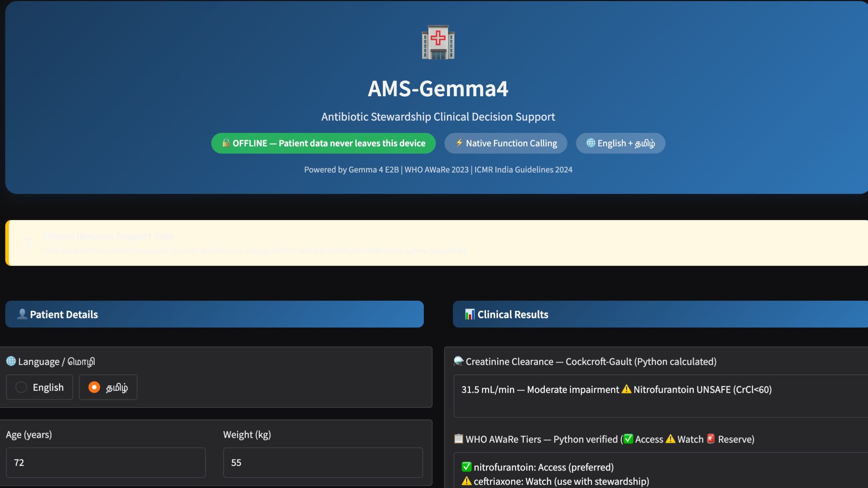Click the globe icon beside Language / மொழி
Screen dimensions: 868x488
(11, 361)
